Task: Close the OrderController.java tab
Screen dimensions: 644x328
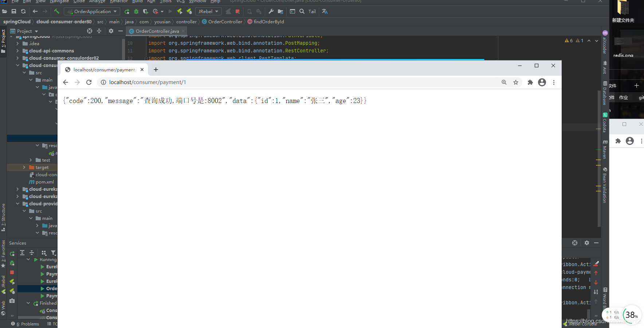Action: coord(183,31)
